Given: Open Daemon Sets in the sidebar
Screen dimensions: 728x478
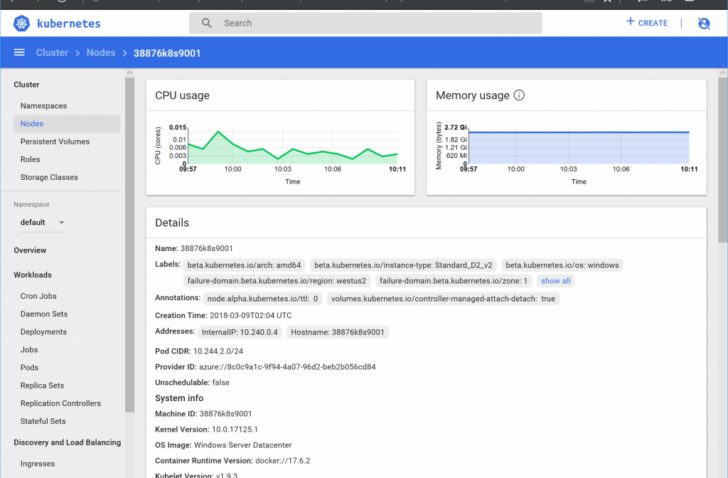Looking at the screenshot, I should point(44,314).
